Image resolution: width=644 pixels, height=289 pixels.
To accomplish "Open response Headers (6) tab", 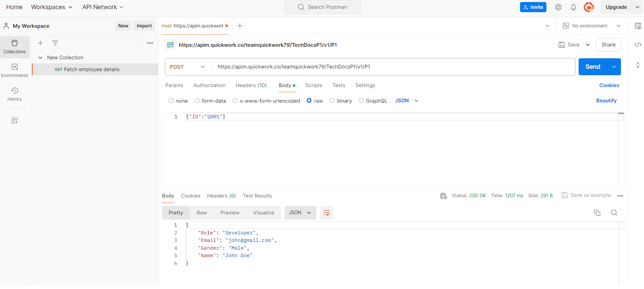I will pyautogui.click(x=222, y=196).
